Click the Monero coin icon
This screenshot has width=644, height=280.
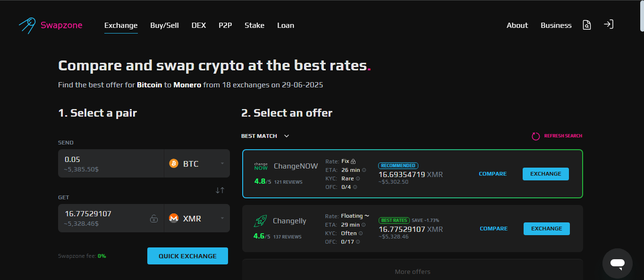tap(174, 218)
